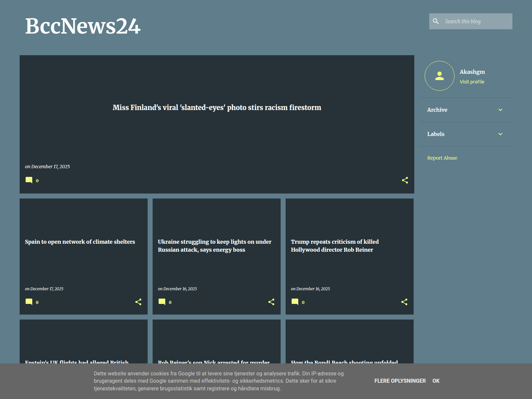Open Ukraine energy boss article
The width and height of the screenshot is (532, 399).
click(214, 246)
